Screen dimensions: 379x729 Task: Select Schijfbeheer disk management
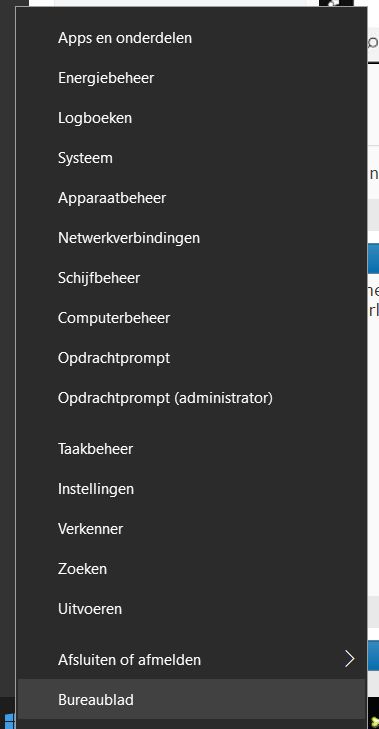[x=191, y=278]
